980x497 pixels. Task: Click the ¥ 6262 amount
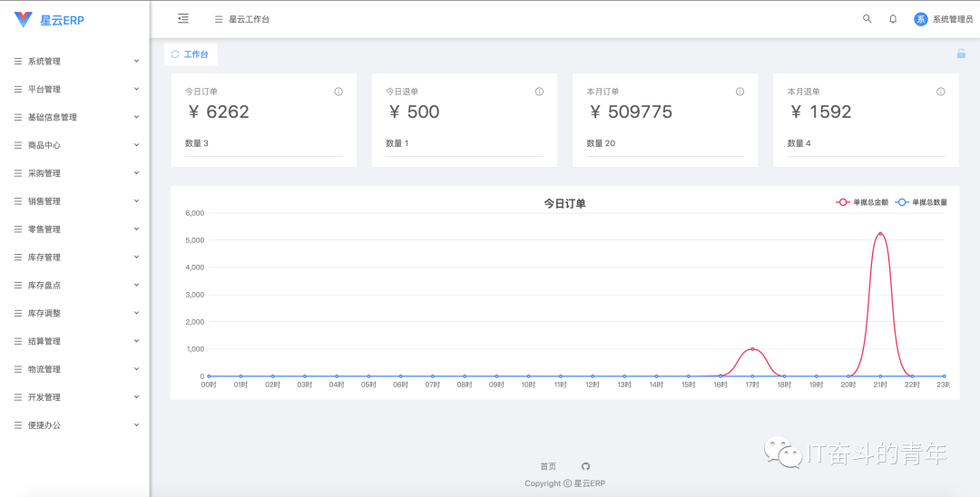[x=219, y=112]
